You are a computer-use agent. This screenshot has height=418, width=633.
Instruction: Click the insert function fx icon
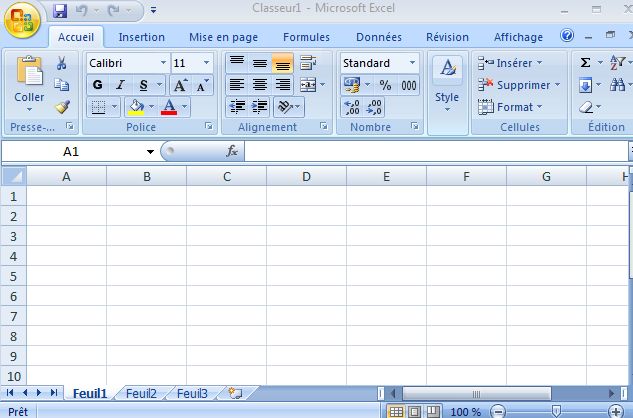[x=232, y=151]
